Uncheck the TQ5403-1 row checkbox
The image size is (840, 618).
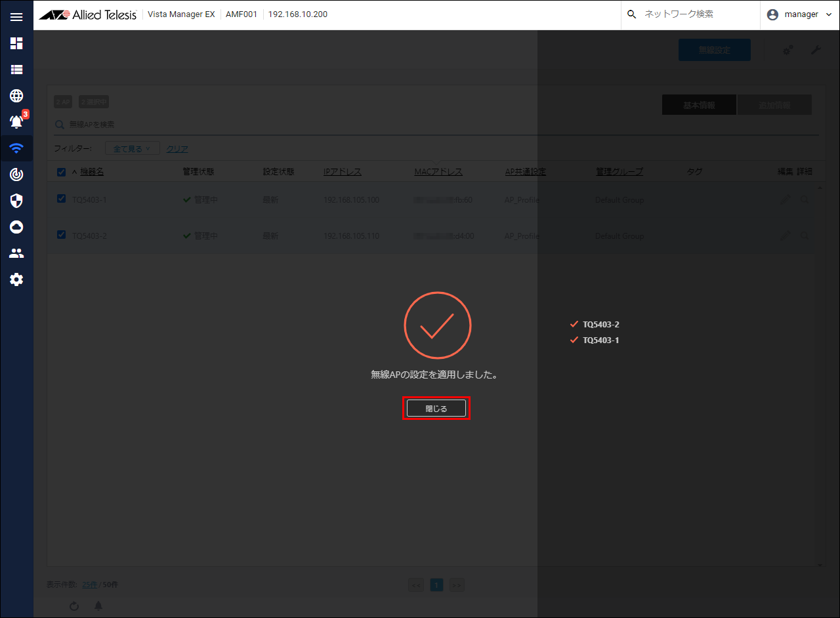[x=61, y=199]
